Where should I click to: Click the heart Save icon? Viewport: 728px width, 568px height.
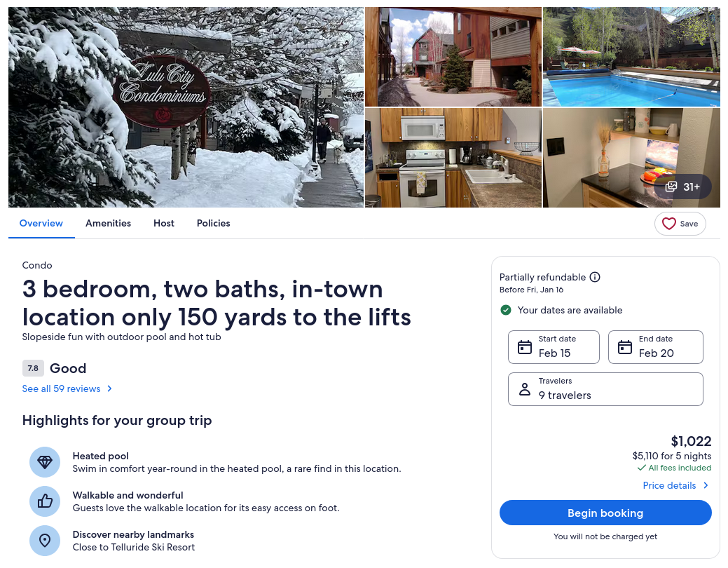pyautogui.click(x=668, y=224)
